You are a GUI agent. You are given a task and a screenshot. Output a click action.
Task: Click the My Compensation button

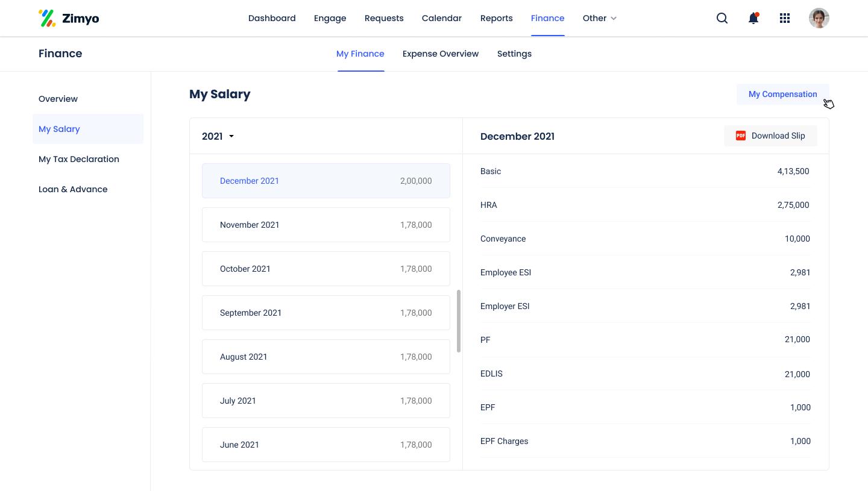coord(782,95)
